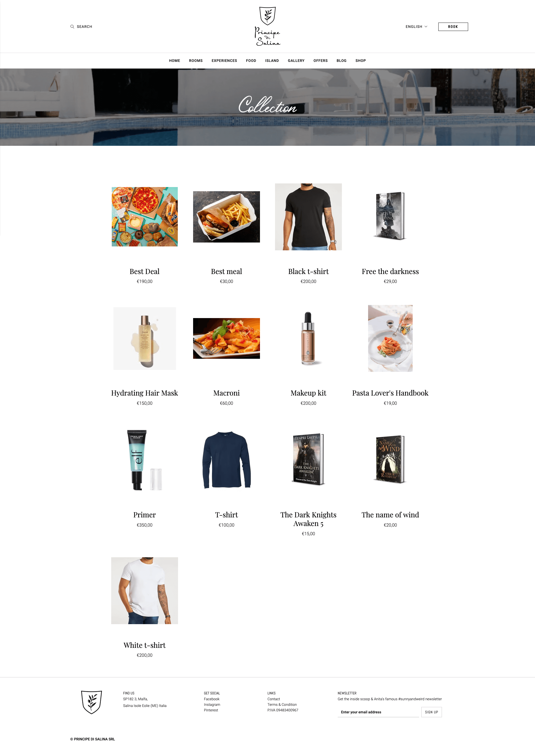This screenshot has width=535, height=756.
Task: Click the Principe di Salina header logo
Action: (267, 26)
